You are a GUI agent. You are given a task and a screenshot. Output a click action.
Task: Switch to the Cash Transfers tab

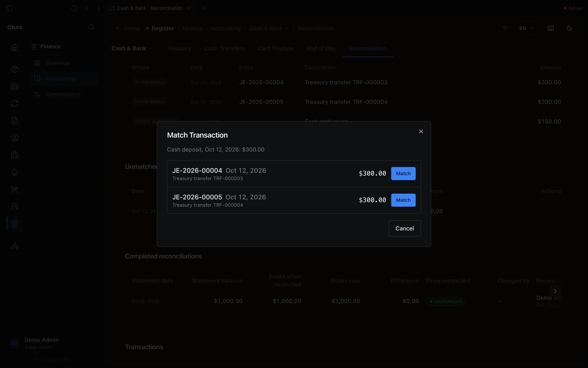click(x=224, y=48)
